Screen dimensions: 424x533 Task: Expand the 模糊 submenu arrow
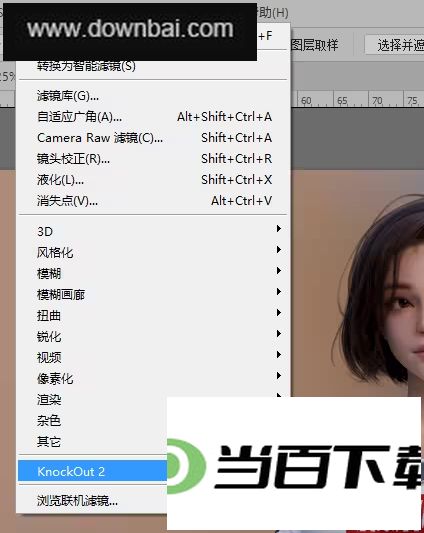pyautogui.click(x=279, y=271)
